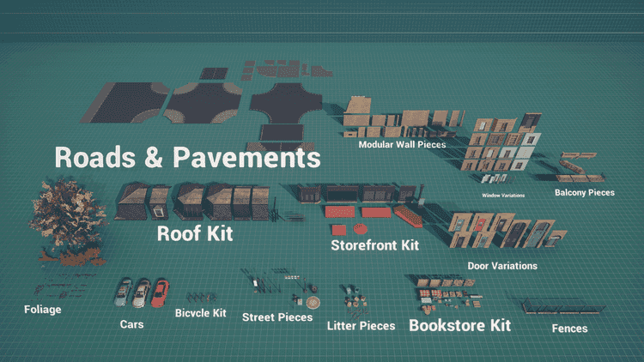Image resolution: width=644 pixels, height=362 pixels.
Task: Click the Roof Kit label
Action: point(195,234)
